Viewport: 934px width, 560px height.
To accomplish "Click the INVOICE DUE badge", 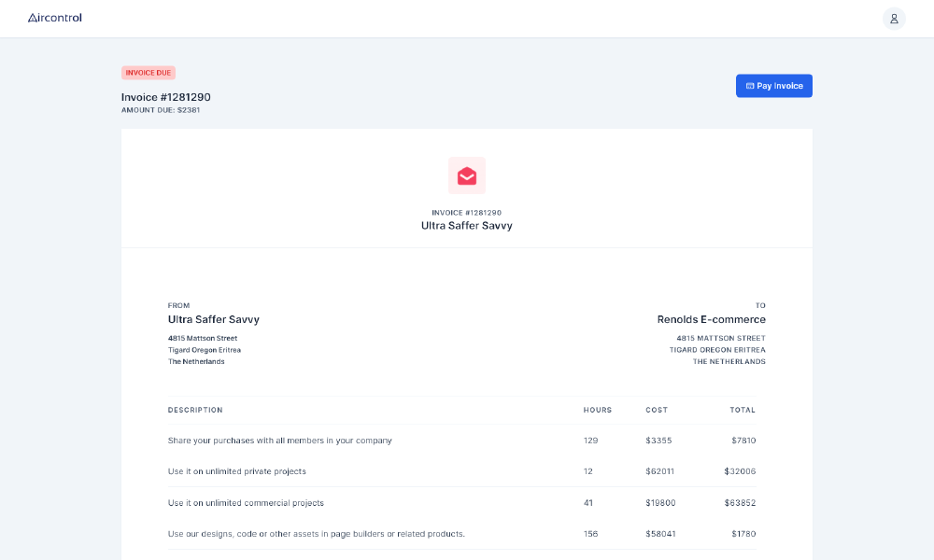I will point(149,72).
